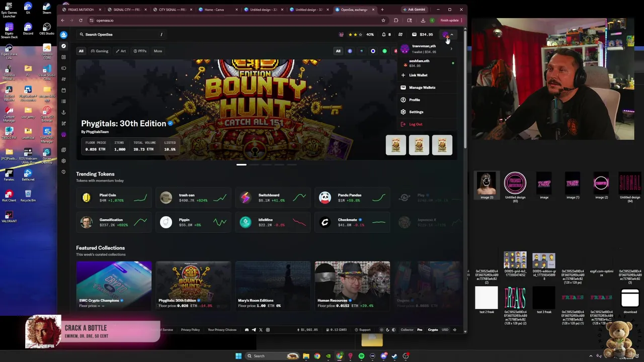Mute sound via footer speaker icon
Image resolution: width=644 pixels, height=362 pixels.
point(455,330)
